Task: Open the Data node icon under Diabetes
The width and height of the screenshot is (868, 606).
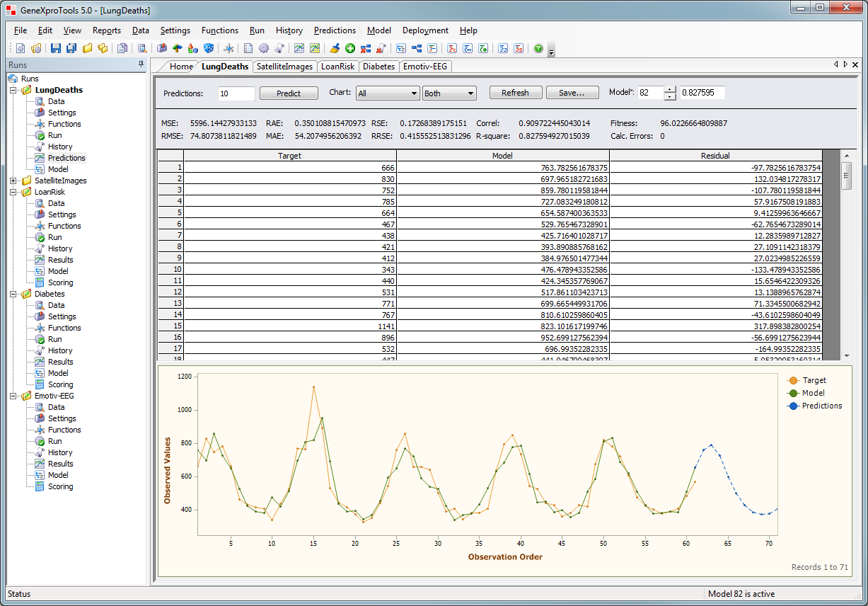Action: tap(40, 305)
